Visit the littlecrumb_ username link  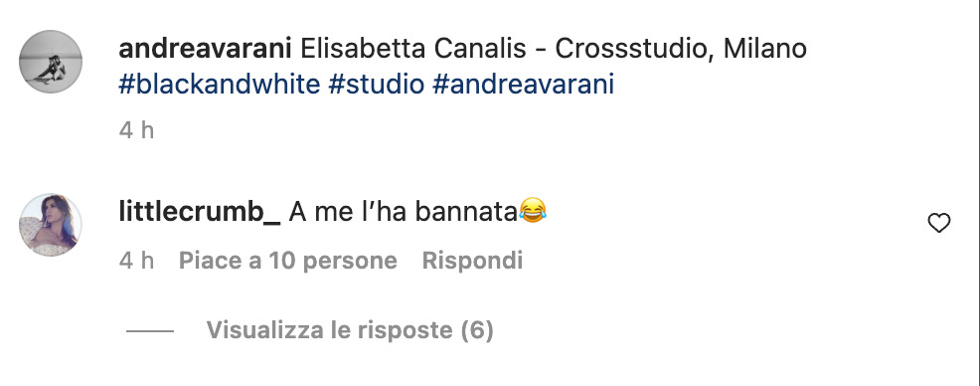200,213
